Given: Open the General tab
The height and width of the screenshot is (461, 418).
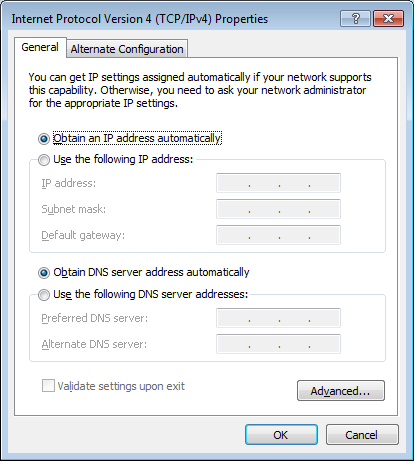Looking at the screenshot, I should (x=40, y=47).
